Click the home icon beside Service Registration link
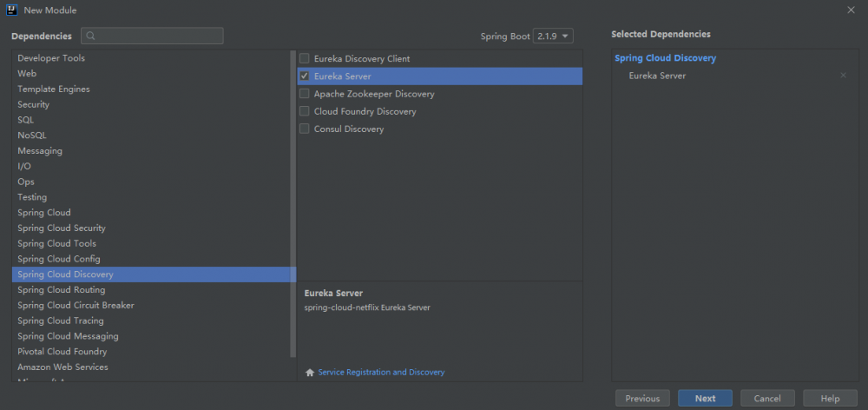 tap(310, 373)
